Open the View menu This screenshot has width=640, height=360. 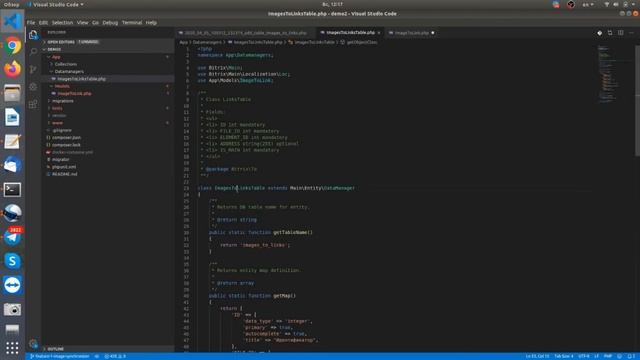pyautogui.click(x=82, y=23)
